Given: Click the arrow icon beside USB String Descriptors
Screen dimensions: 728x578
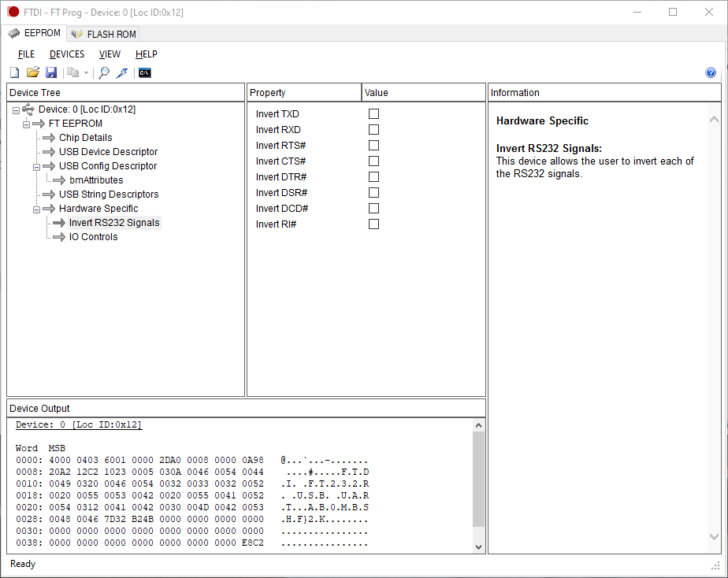Looking at the screenshot, I should (49, 195).
